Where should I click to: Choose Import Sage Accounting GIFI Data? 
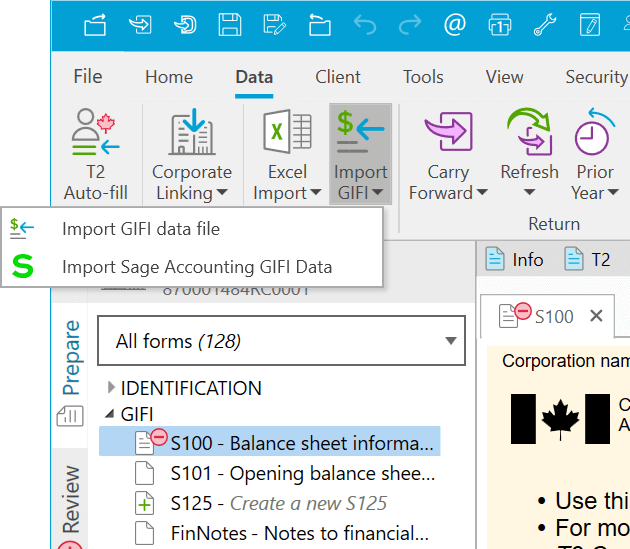pos(196,267)
